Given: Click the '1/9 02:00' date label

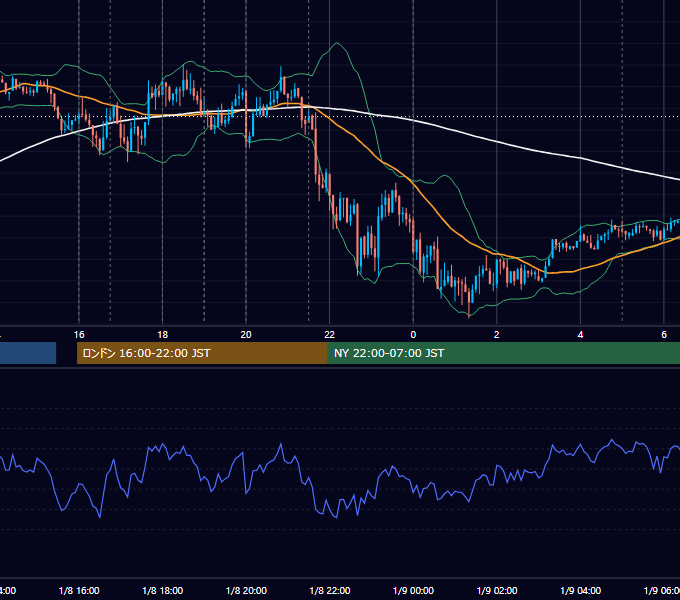Looking at the screenshot, I should (x=497, y=590).
